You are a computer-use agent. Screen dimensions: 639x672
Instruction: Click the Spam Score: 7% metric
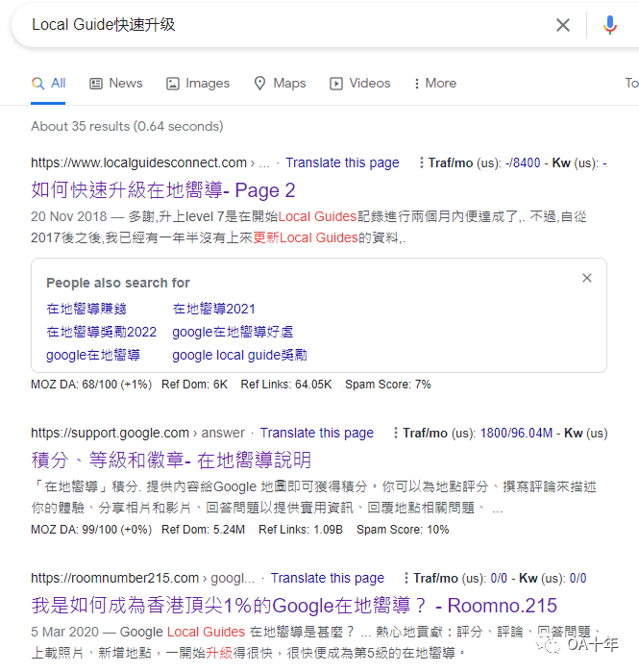tap(388, 385)
